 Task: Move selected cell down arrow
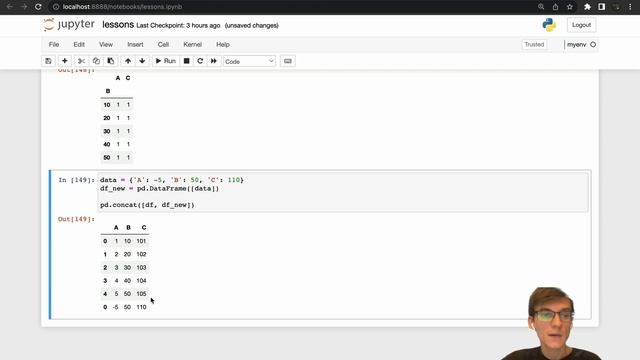[x=142, y=61]
